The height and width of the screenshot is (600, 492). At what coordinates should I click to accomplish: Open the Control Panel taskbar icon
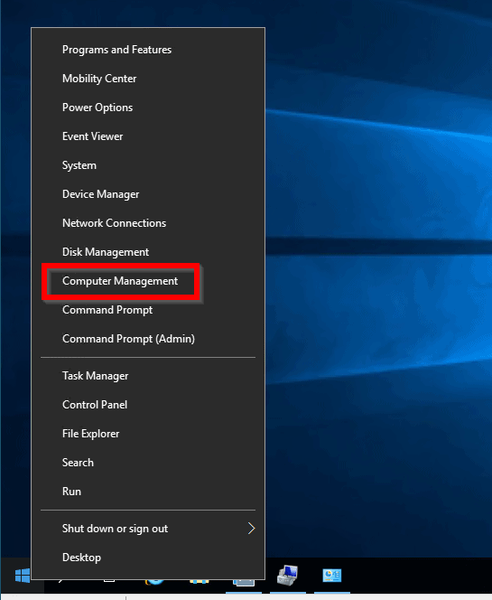coord(332,576)
